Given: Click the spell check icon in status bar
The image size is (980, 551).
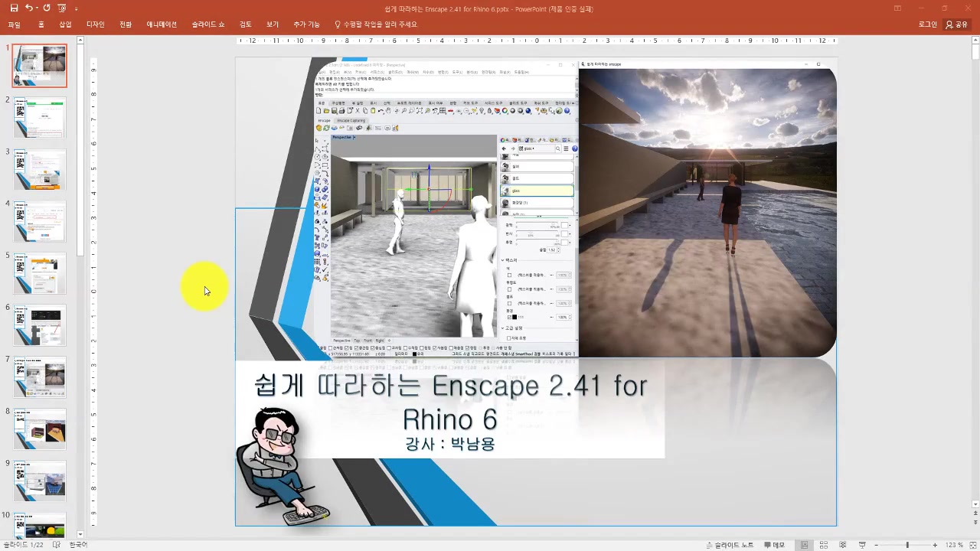Looking at the screenshot, I should [57, 545].
